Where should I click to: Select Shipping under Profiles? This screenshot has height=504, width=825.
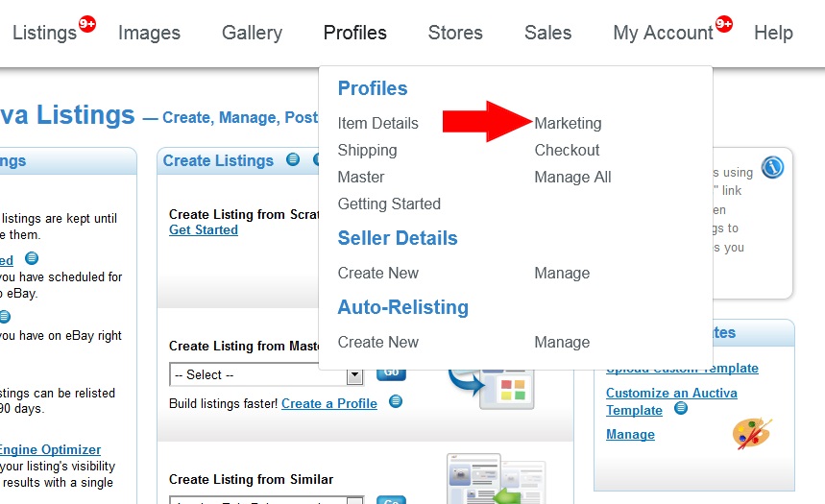pyautogui.click(x=367, y=151)
